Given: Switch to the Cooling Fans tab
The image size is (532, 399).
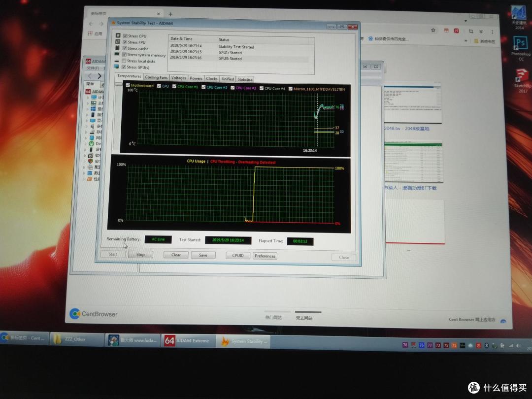Looking at the screenshot, I should (157, 77).
